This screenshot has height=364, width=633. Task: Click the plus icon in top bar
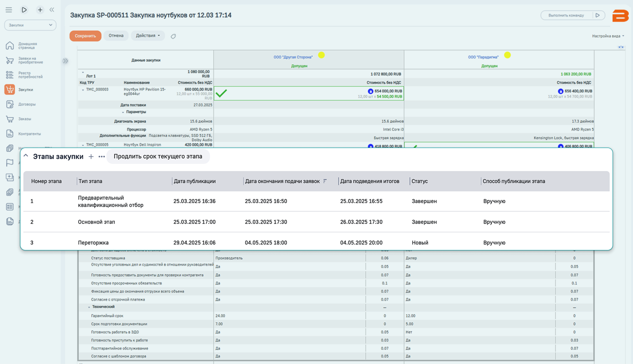point(40,10)
